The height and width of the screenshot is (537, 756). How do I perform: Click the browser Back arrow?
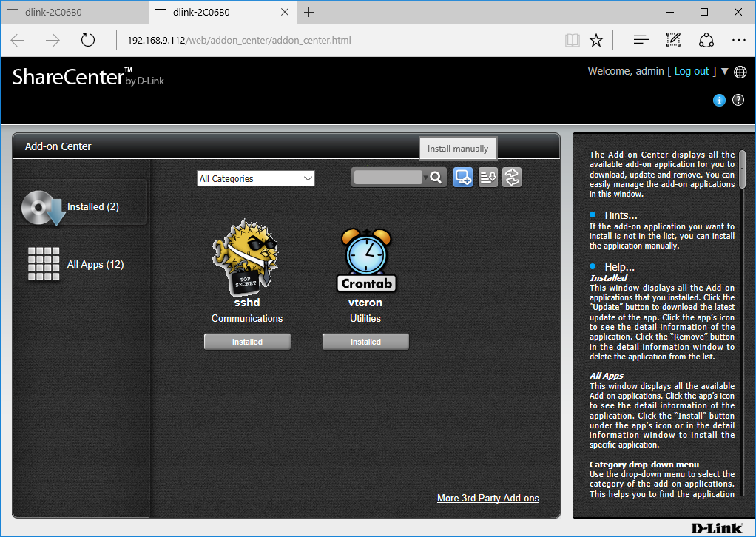pos(18,40)
